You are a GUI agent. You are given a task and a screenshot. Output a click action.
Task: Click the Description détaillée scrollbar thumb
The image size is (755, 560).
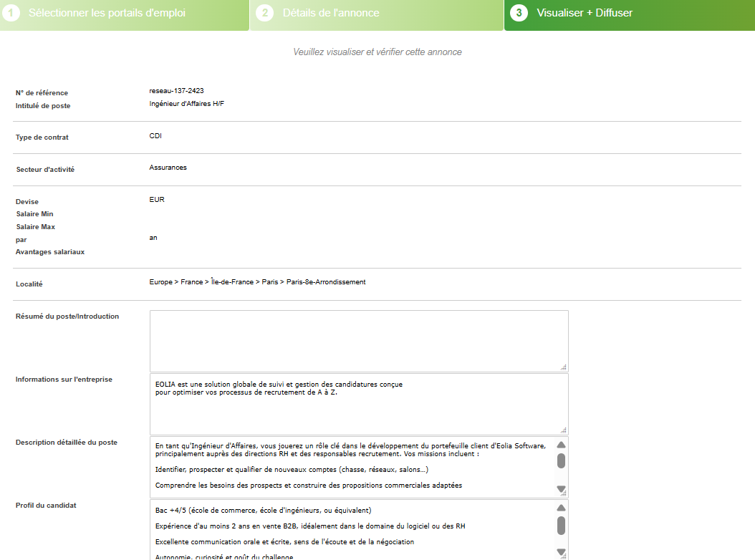click(x=562, y=460)
